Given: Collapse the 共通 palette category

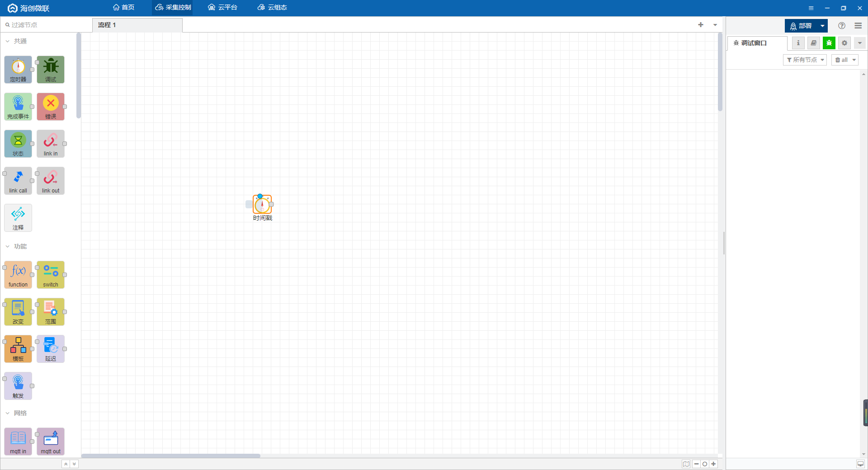Looking at the screenshot, I should (16, 41).
